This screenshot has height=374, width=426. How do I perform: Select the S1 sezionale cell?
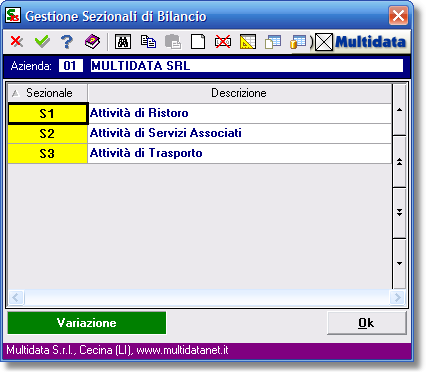(47, 114)
